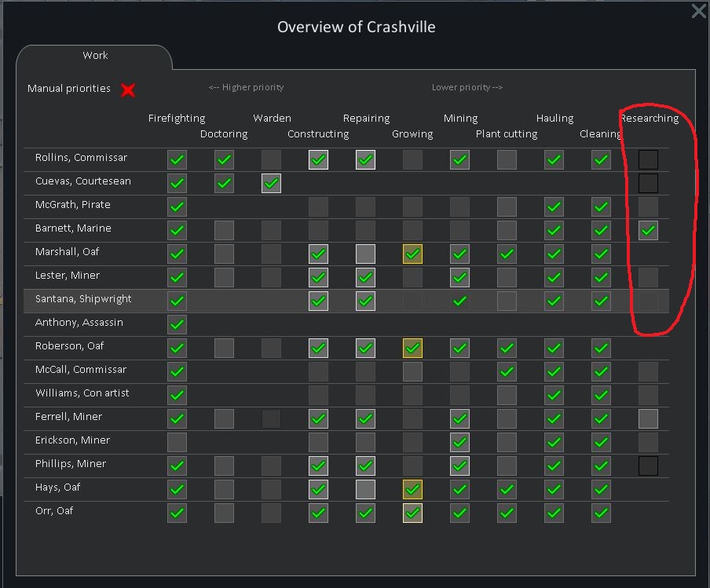
Task: Disable Barnett's Researching assignment
Action: [648, 230]
